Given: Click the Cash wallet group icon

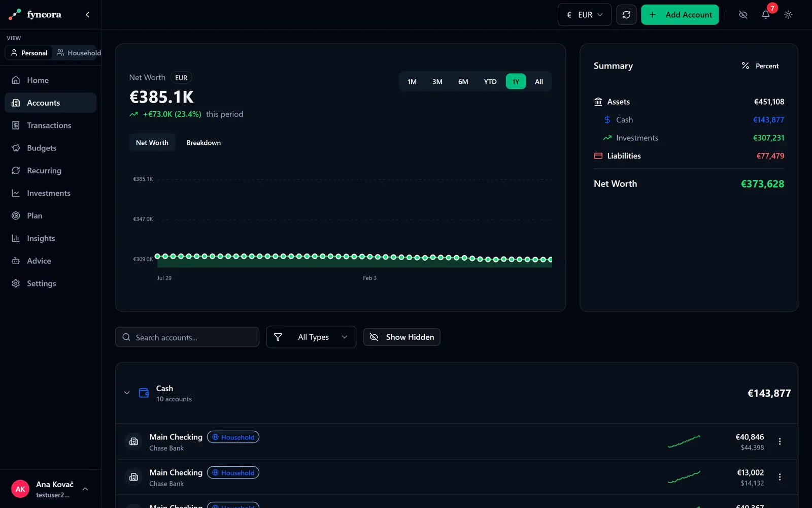Looking at the screenshot, I should tap(144, 393).
